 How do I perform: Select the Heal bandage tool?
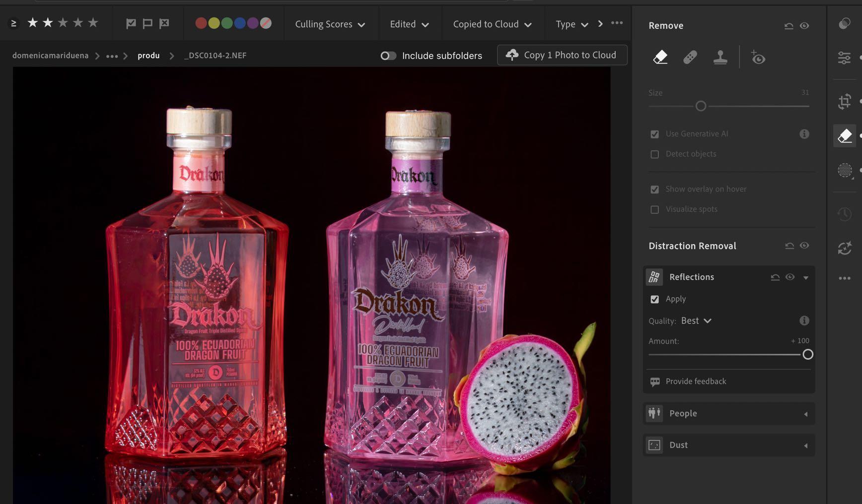pos(690,58)
